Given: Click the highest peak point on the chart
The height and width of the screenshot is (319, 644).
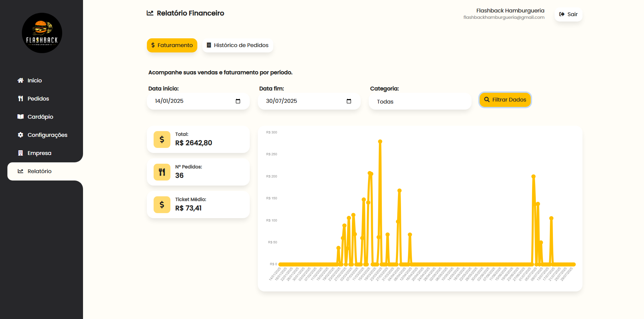Looking at the screenshot, I should pos(380,142).
